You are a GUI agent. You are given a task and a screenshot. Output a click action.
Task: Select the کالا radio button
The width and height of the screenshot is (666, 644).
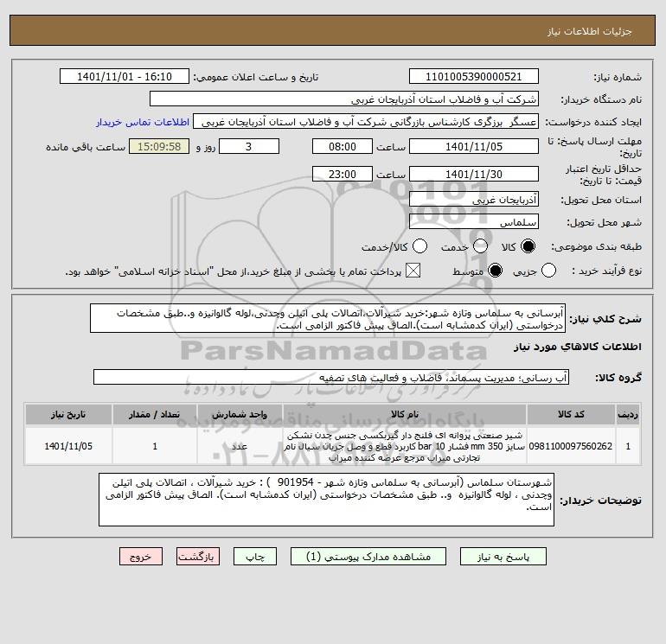pos(528,246)
